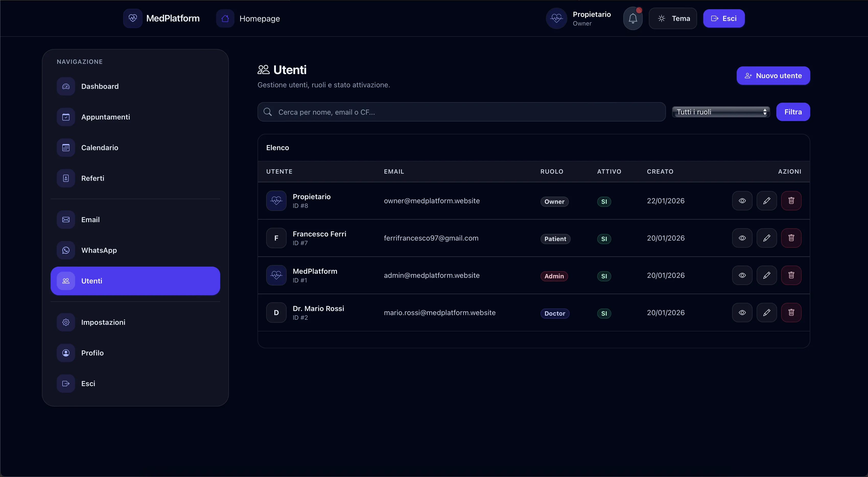The height and width of the screenshot is (477, 868).
Task: Delete Dr. Mario Rossi trash icon
Action: (x=791, y=313)
